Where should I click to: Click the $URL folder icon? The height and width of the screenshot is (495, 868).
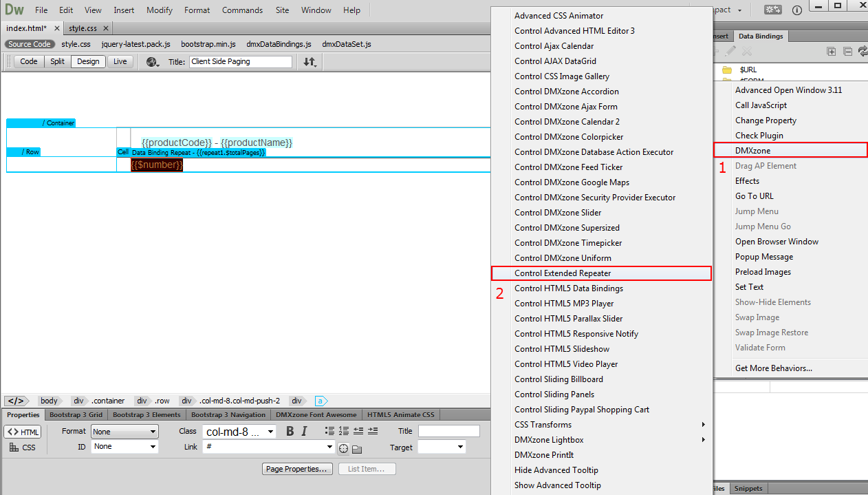[x=726, y=70]
